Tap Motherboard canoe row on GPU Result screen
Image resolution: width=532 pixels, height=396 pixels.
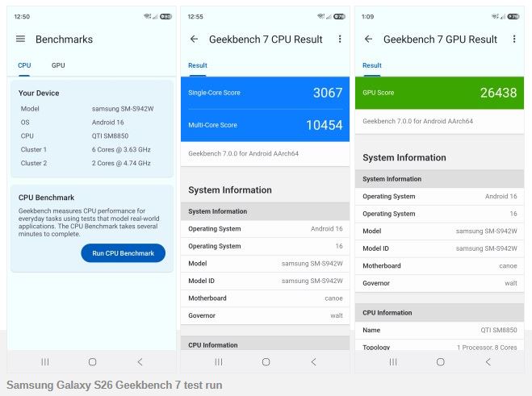click(x=439, y=265)
